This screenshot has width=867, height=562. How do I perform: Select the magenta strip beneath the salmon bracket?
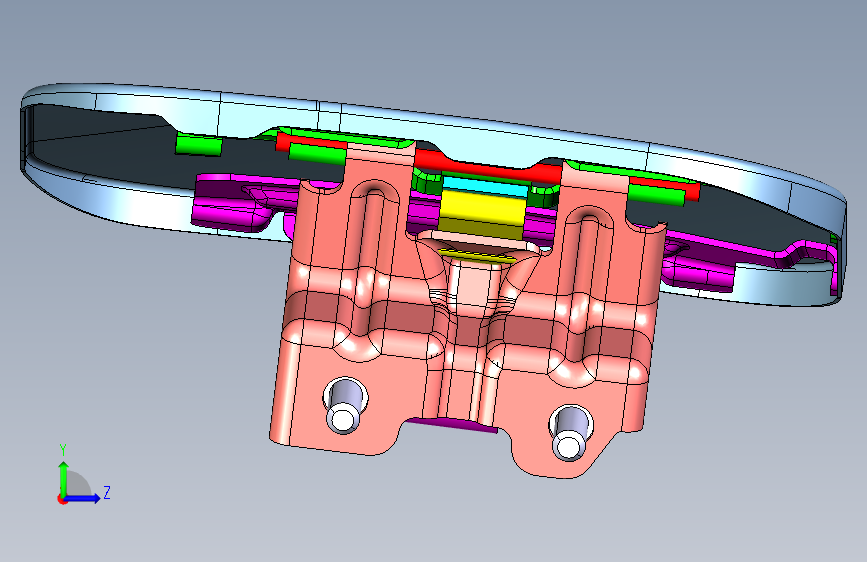click(452, 425)
